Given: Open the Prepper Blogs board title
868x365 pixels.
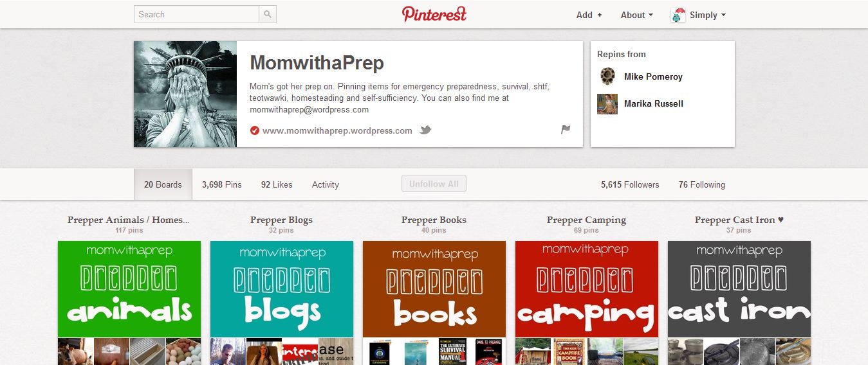Looking at the screenshot, I should point(281,220).
